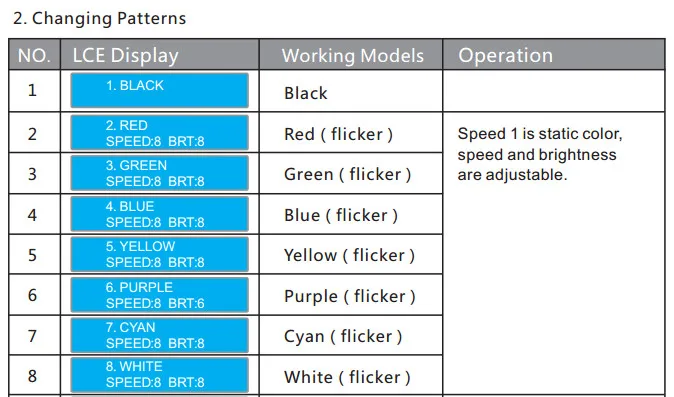Select the '8. WHITE' display thumbnail
The width and height of the screenshot is (674, 397).
[x=159, y=375]
